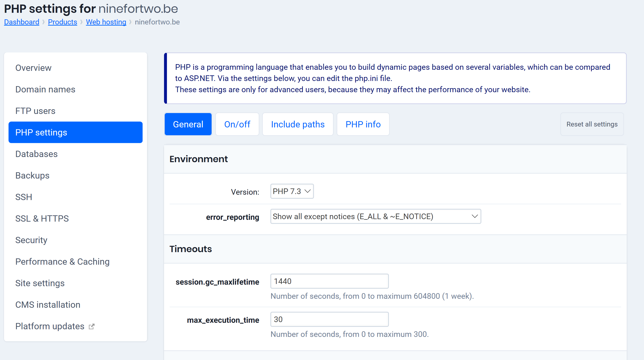Return to the Dashboard via breadcrumb
The width and height of the screenshot is (644, 360).
coord(22,22)
